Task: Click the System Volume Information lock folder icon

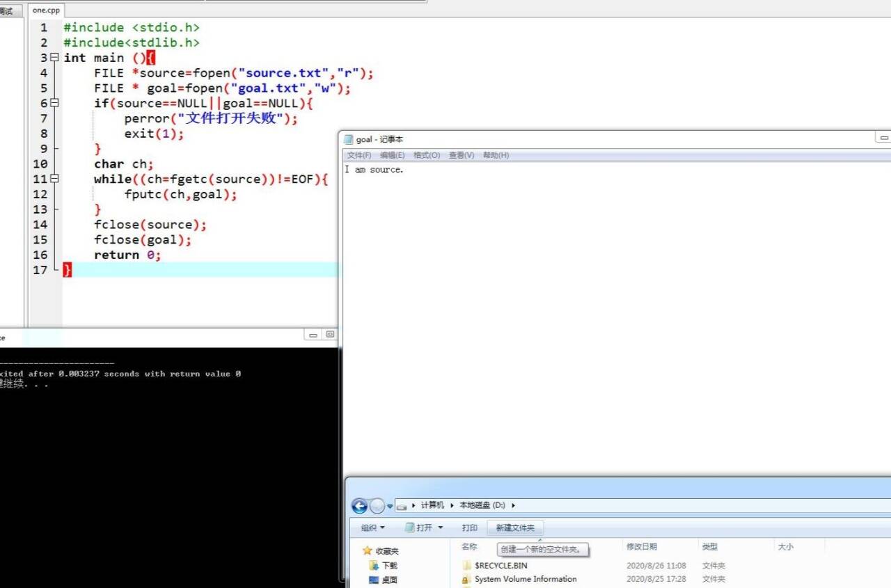Action: (x=466, y=579)
